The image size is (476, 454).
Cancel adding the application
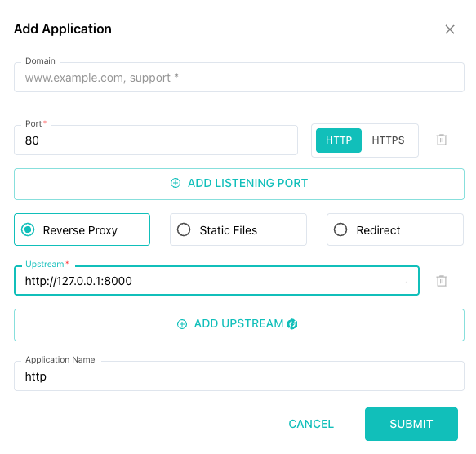point(311,424)
